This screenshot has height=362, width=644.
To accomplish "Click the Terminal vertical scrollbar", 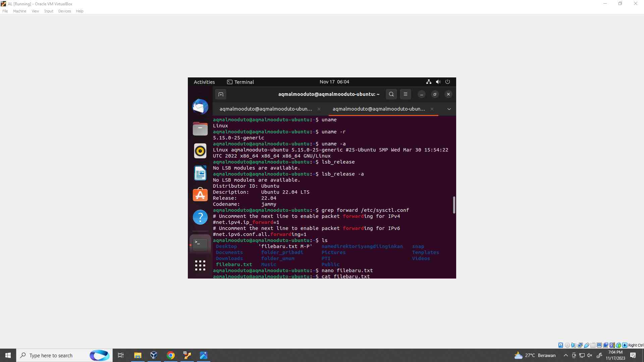I will click(x=454, y=205).
